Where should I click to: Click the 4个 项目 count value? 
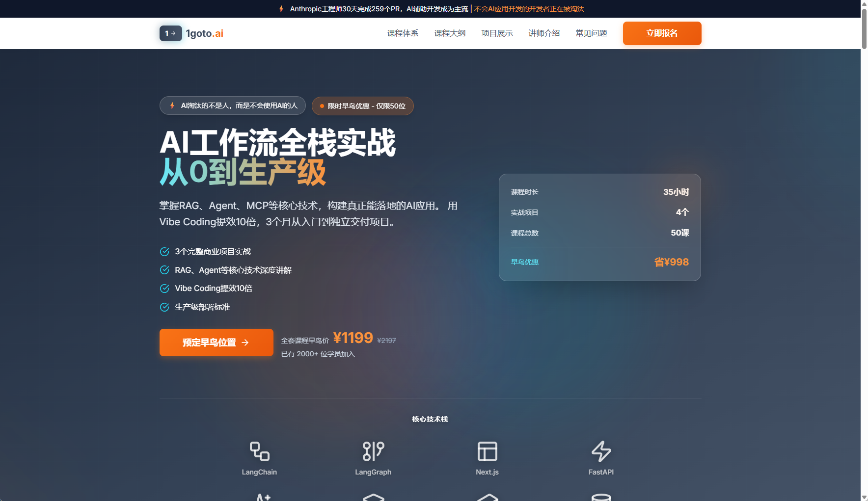pyautogui.click(x=682, y=212)
